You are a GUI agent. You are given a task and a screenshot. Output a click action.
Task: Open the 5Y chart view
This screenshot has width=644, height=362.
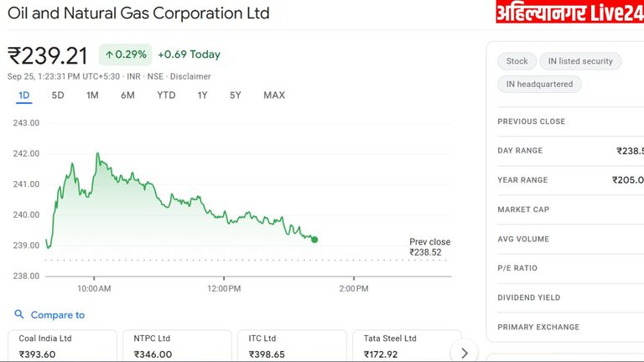click(236, 96)
